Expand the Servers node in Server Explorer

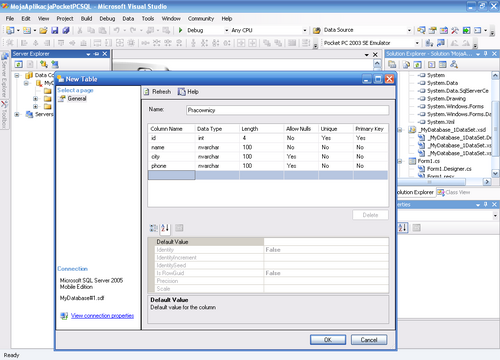17,114
